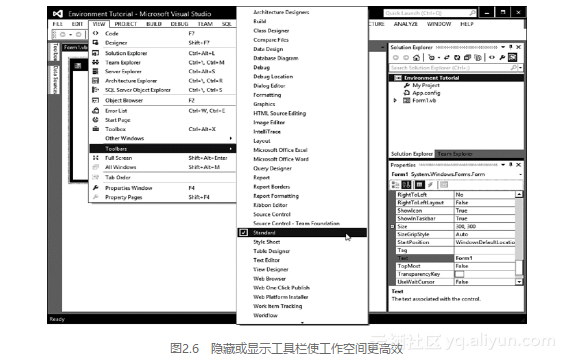This screenshot has width=566, height=361.
Task: Enable the Class Designer toolbar
Action: pos(302,31)
